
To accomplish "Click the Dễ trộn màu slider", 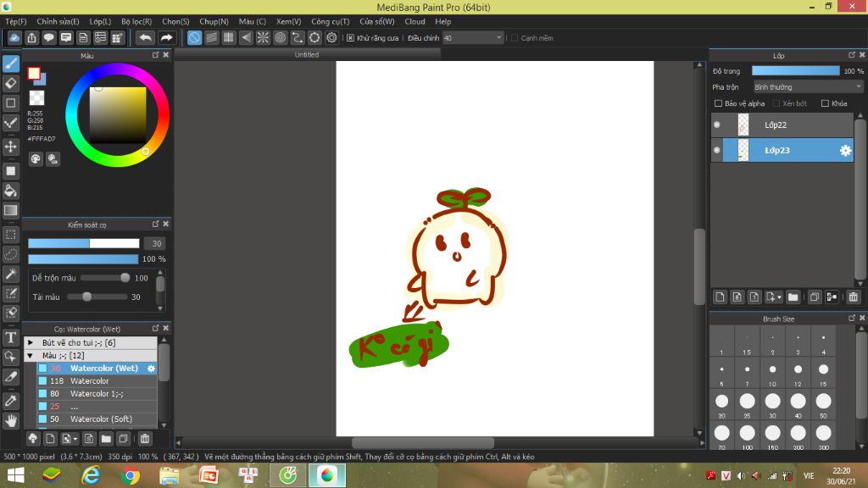I will (x=104, y=278).
